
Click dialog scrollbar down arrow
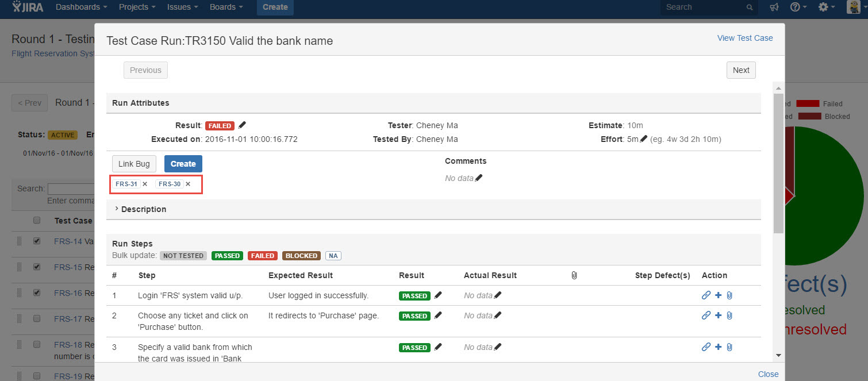click(778, 355)
